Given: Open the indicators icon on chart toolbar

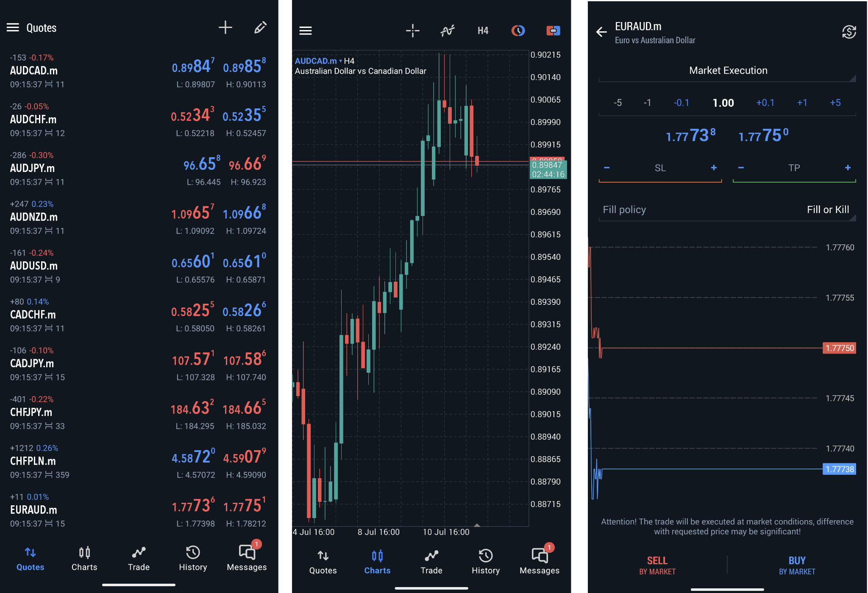Looking at the screenshot, I should click(x=448, y=30).
